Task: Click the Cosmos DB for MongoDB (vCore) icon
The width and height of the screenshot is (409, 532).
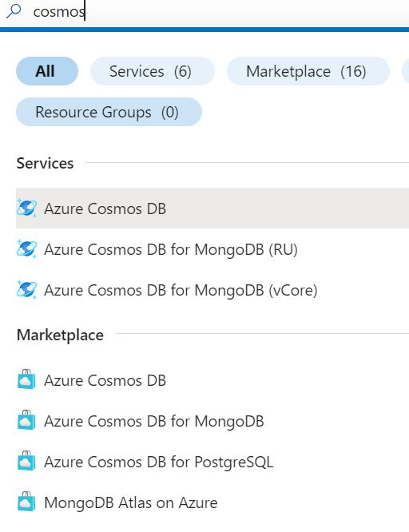Action: click(x=26, y=290)
